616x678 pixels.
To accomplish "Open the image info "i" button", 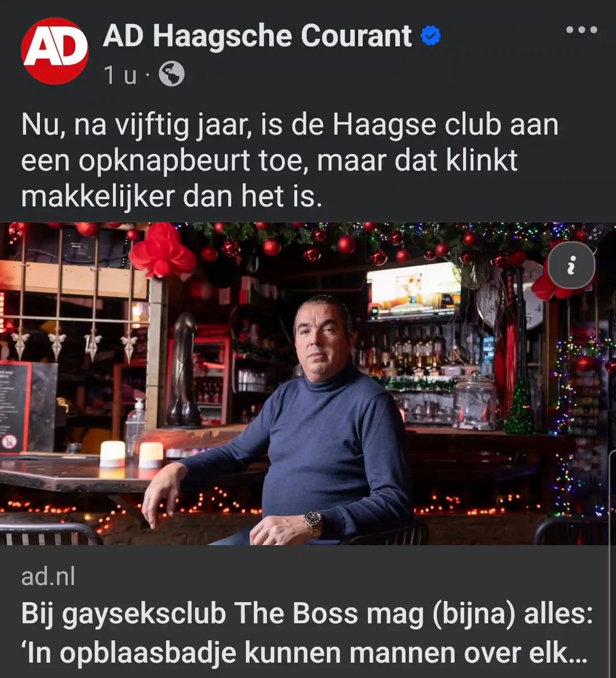I will point(571,265).
